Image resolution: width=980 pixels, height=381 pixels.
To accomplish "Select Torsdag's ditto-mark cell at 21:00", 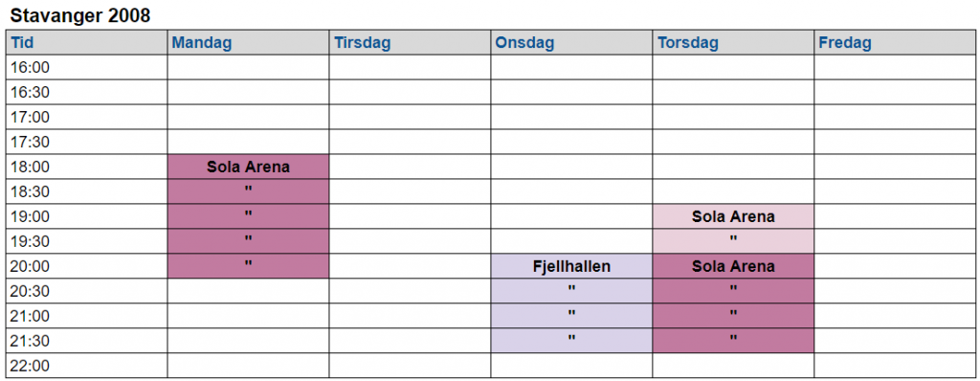I will [733, 316].
